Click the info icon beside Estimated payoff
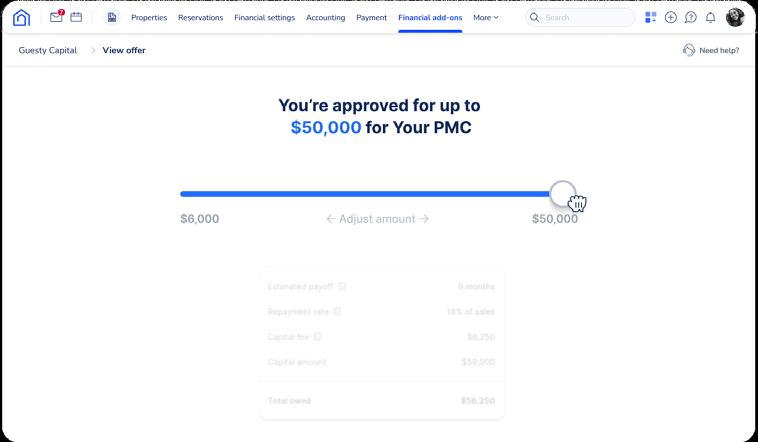 [342, 286]
